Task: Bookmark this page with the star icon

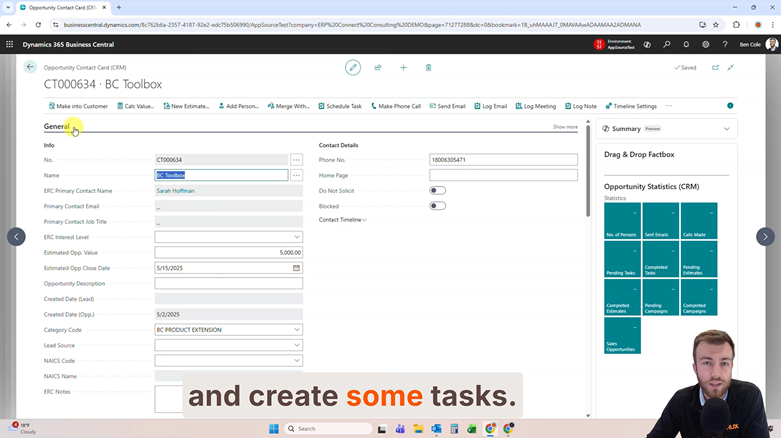Action: pyautogui.click(x=716, y=24)
